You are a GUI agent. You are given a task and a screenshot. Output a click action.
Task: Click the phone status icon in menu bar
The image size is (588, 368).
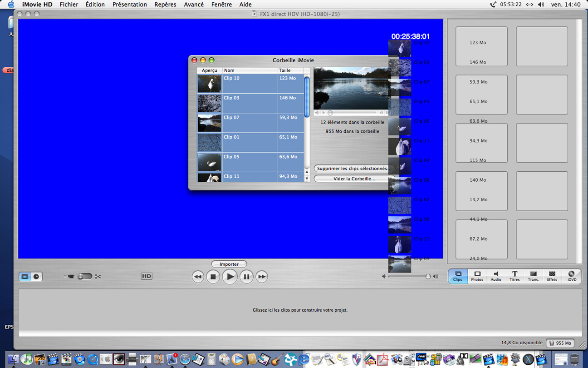[493, 5]
